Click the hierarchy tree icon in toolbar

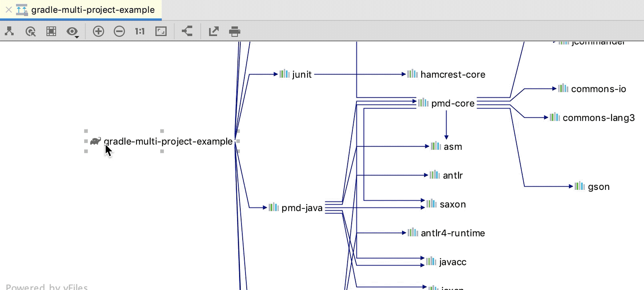[9, 31]
